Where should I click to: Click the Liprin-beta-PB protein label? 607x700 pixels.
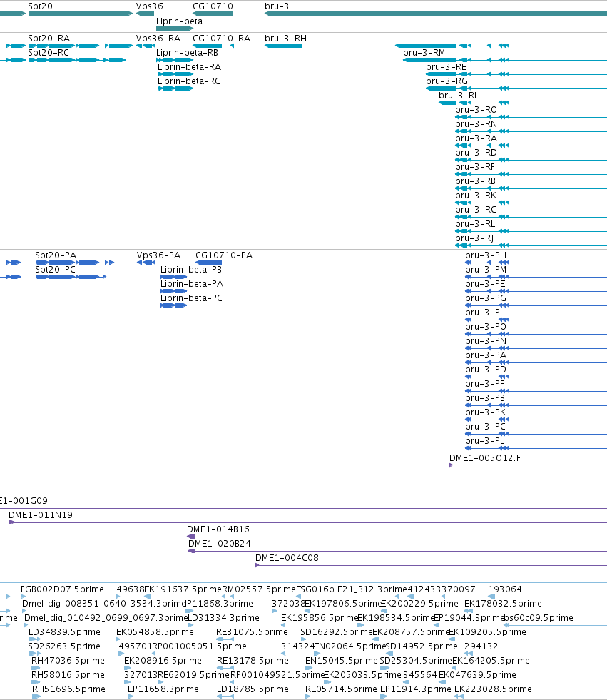[x=191, y=270]
